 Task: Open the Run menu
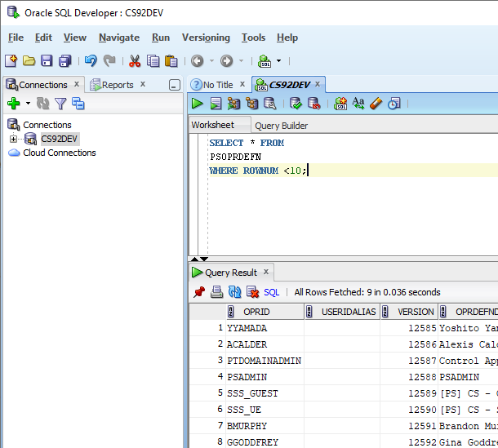pos(161,38)
